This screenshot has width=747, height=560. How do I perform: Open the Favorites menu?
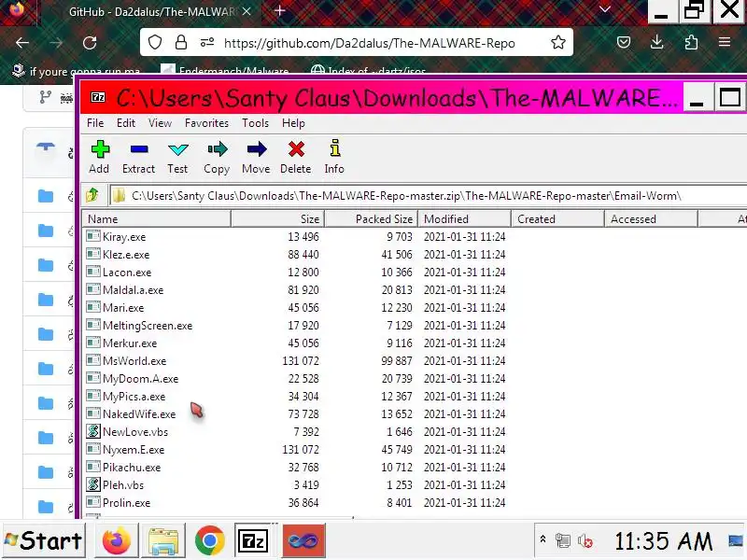pos(206,123)
